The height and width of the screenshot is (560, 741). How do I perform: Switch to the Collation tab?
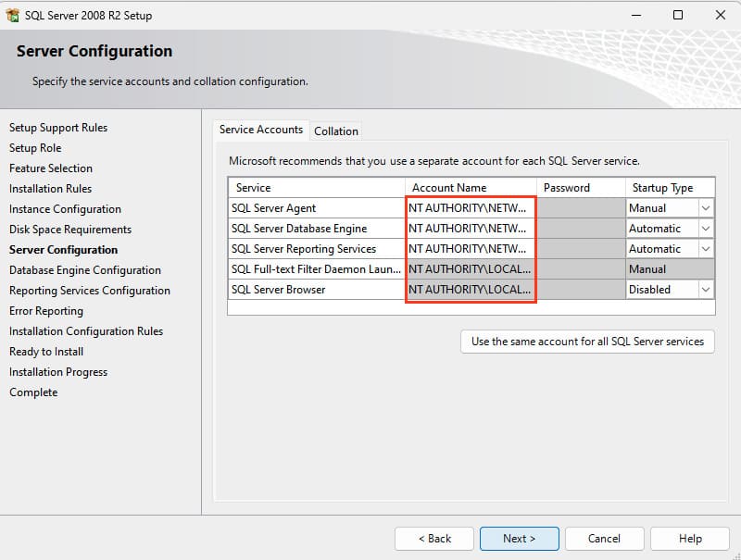pos(335,131)
